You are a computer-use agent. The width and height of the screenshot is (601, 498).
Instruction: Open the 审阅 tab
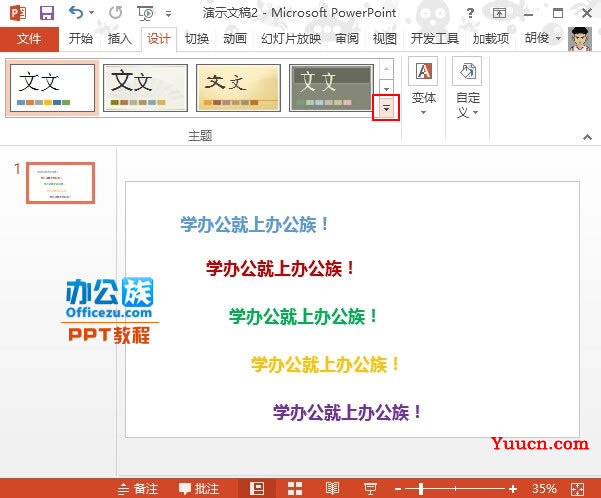[347, 39]
